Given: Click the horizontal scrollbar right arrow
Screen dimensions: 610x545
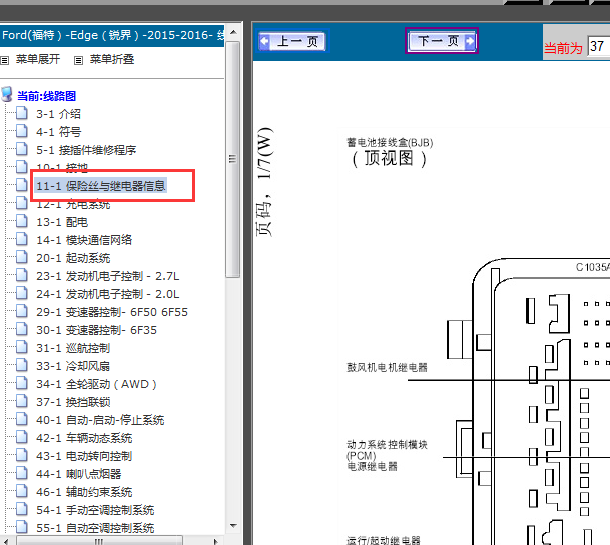Looking at the screenshot, I should tap(216, 541).
